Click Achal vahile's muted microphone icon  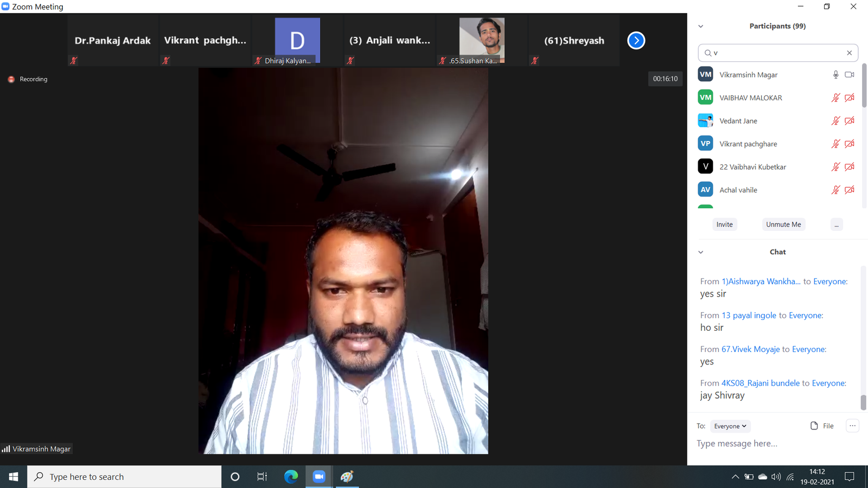pyautogui.click(x=835, y=190)
